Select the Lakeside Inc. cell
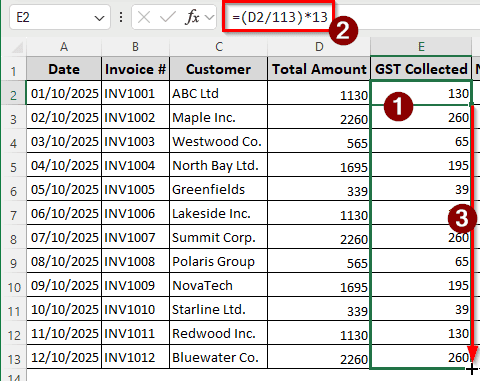 (x=218, y=213)
